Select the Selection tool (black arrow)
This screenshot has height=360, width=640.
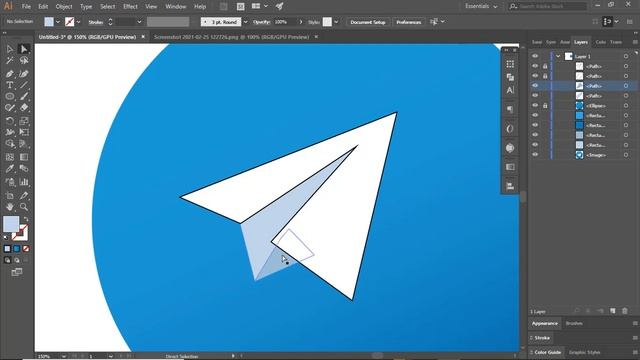click(10, 49)
